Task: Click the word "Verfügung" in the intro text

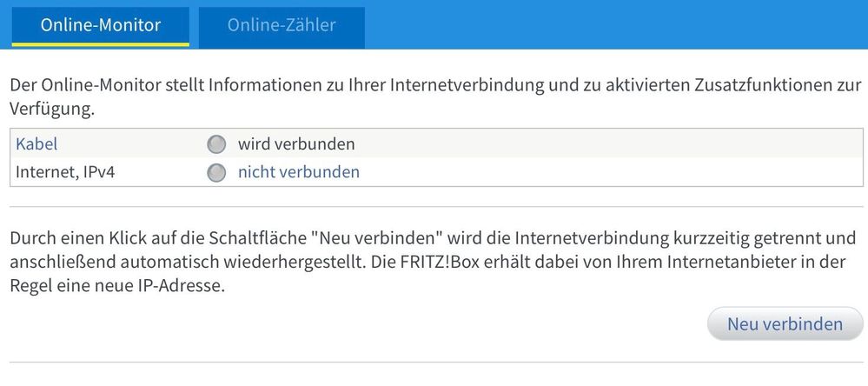Action: pos(49,110)
